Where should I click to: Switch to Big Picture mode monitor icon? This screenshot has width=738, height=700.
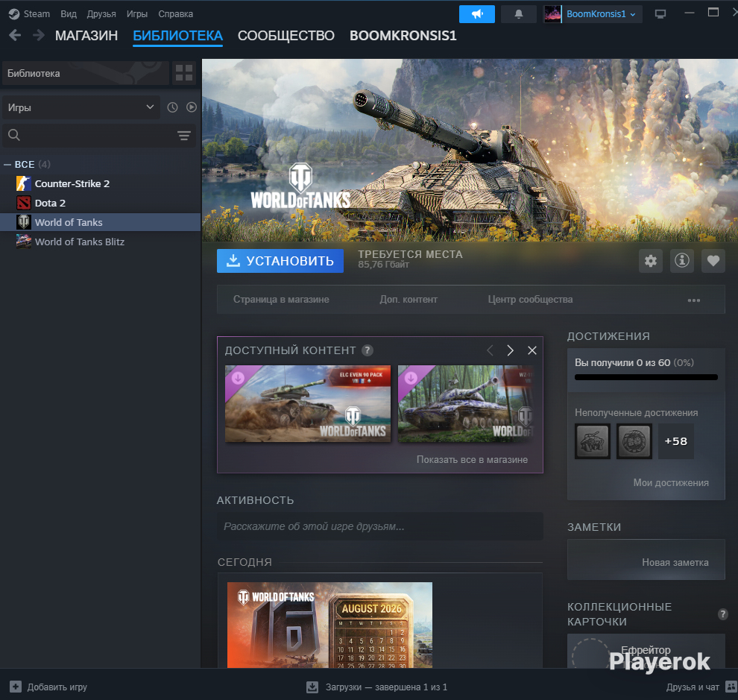click(660, 14)
